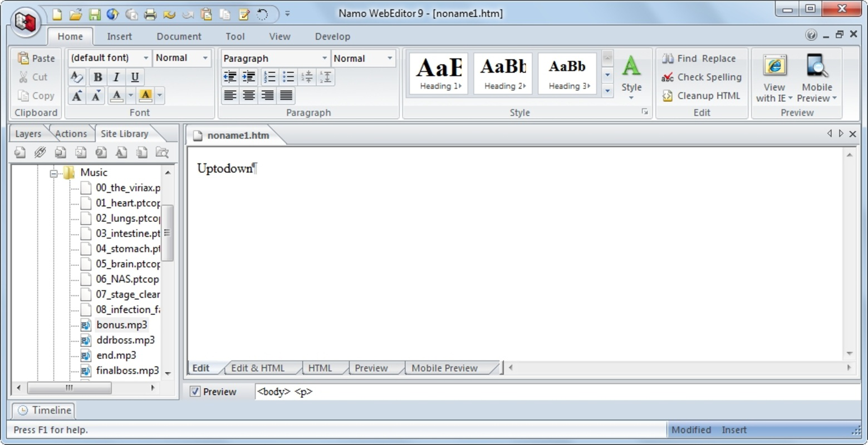Toggle underline formatting

(x=135, y=77)
